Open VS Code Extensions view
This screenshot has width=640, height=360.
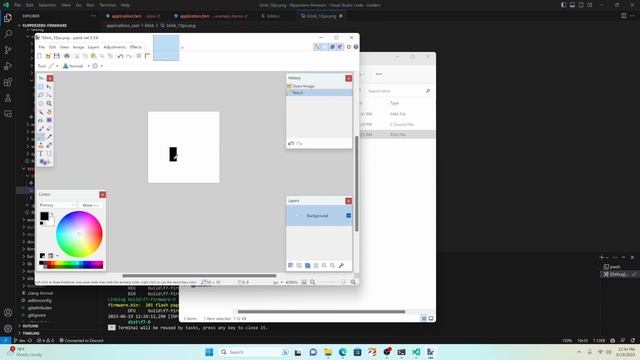(8, 82)
